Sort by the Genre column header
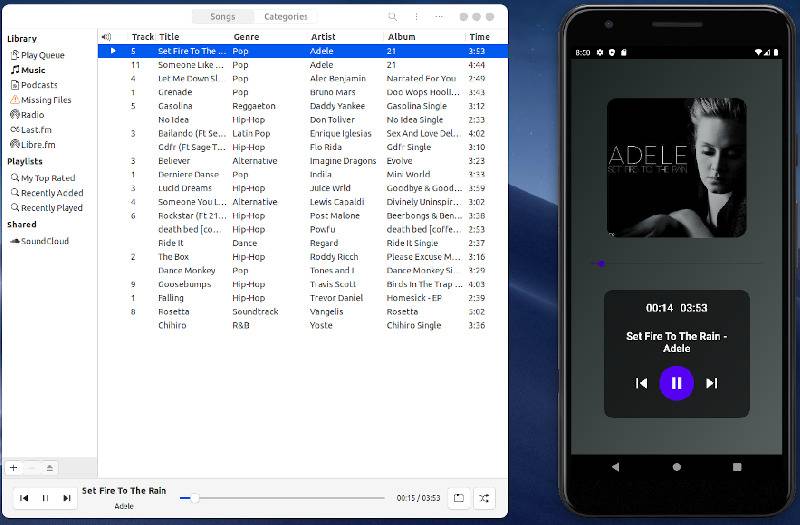 click(x=269, y=37)
